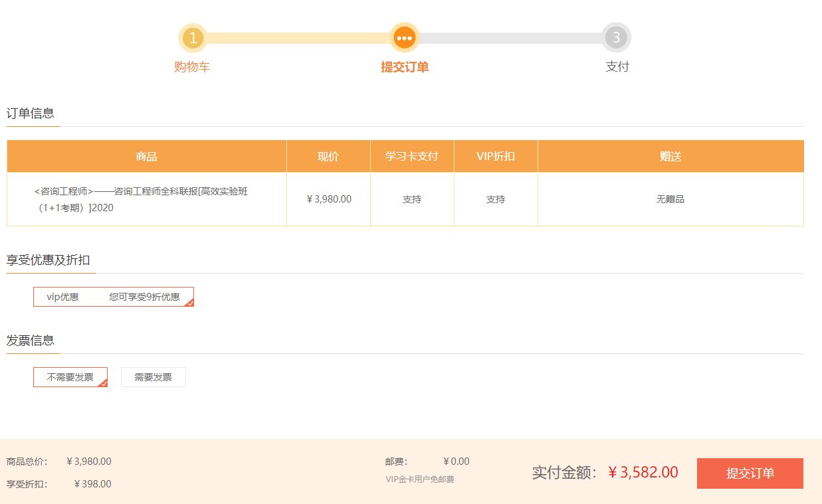Click the 赠送 column header
This screenshot has width=822, height=504.
pos(670,155)
